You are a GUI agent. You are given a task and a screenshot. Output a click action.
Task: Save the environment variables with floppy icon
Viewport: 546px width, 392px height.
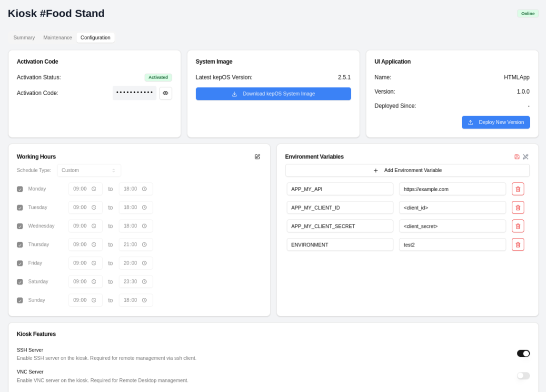[x=517, y=157]
